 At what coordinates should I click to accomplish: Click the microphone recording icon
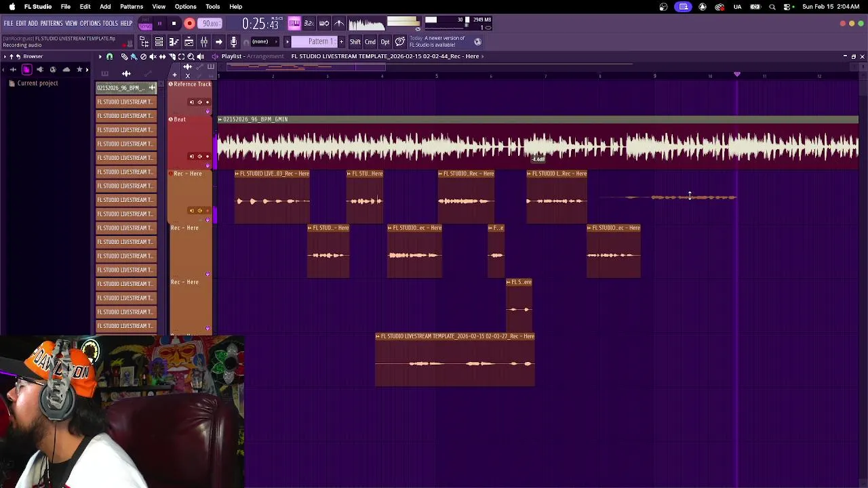click(x=233, y=42)
